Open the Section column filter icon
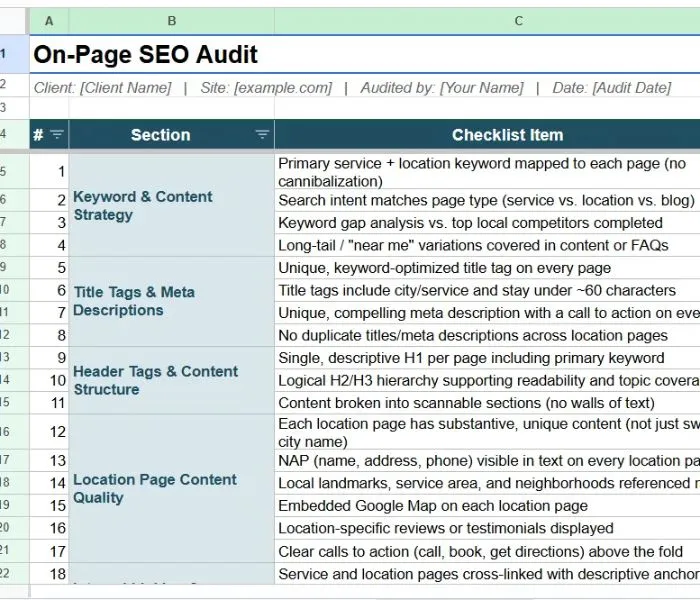 (262, 134)
